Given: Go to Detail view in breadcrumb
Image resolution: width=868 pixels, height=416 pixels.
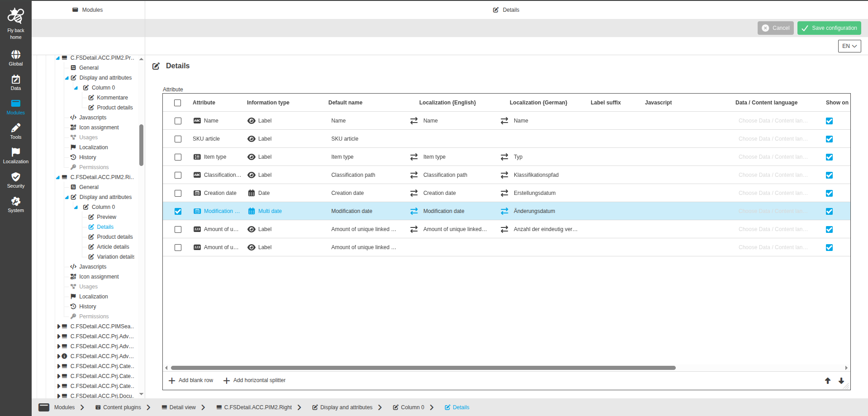Looking at the screenshot, I should coord(179,407).
